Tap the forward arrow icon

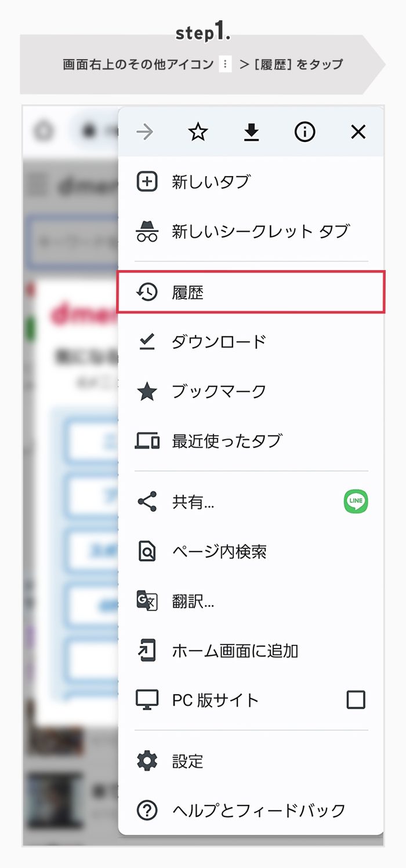pyautogui.click(x=144, y=133)
